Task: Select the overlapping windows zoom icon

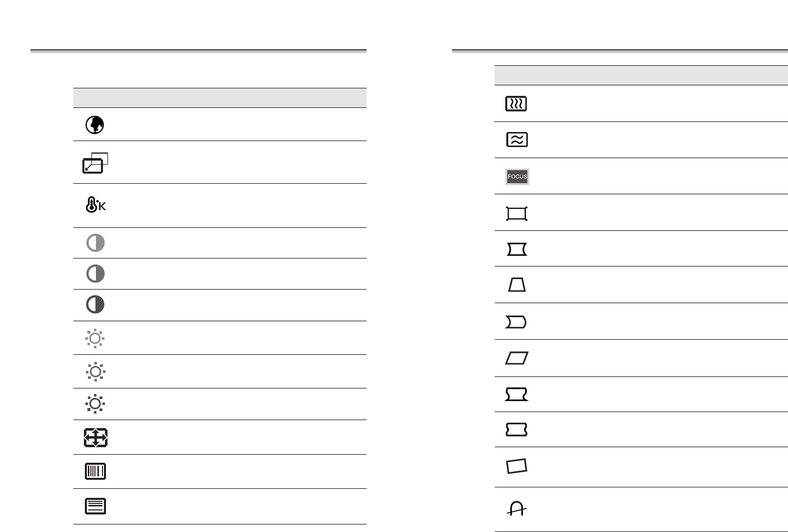Action: coord(95,163)
